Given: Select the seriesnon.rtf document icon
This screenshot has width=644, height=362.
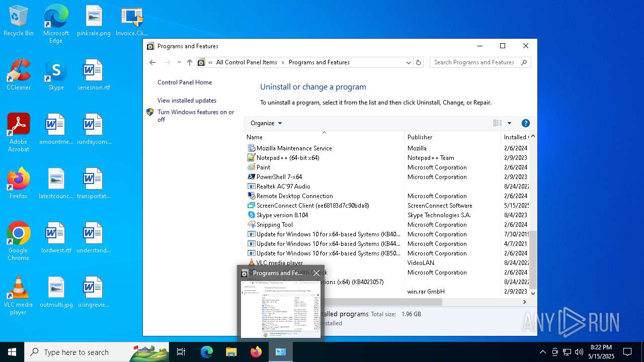Looking at the screenshot, I should click(x=94, y=75).
